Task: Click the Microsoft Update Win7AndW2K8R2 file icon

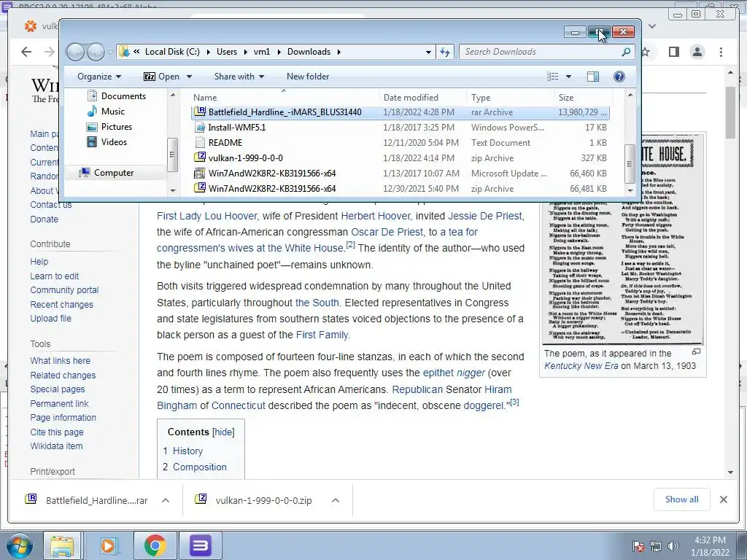Action: 200,173
